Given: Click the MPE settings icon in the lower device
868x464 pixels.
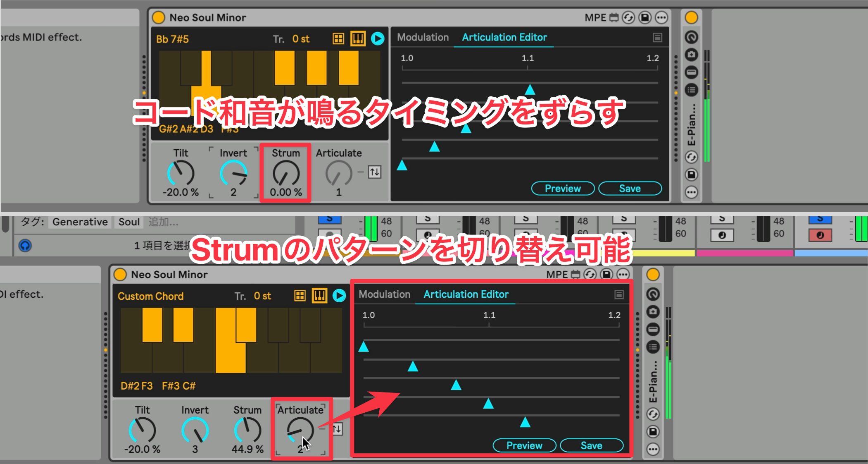Looking at the screenshot, I should click(x=576, y=275).
